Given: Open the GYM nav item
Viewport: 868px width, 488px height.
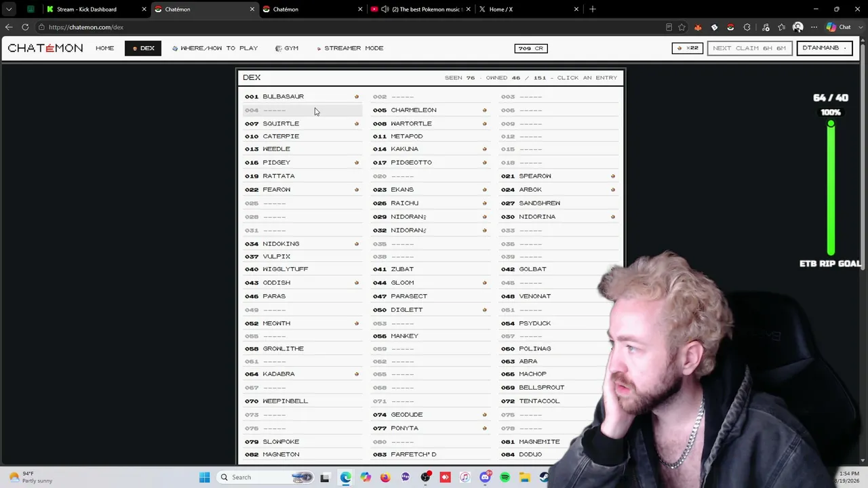Looking at the screenshot, I should 287,48.
